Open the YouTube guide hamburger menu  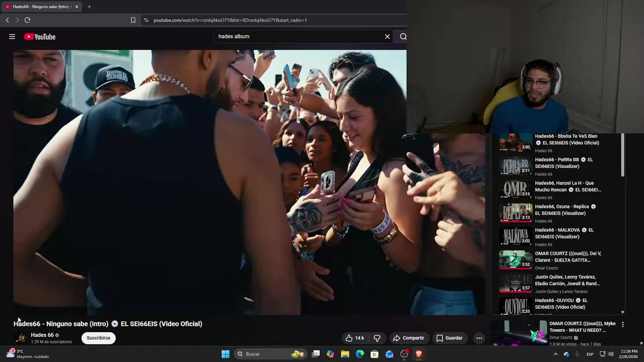point(12,37)
